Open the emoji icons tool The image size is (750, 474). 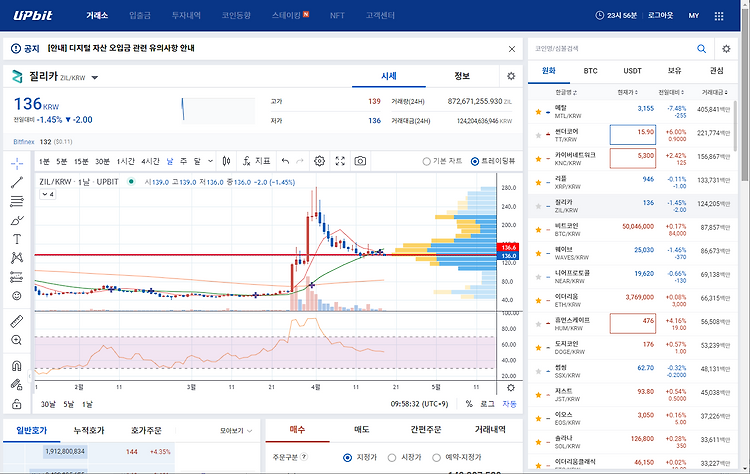pos(17,296)
